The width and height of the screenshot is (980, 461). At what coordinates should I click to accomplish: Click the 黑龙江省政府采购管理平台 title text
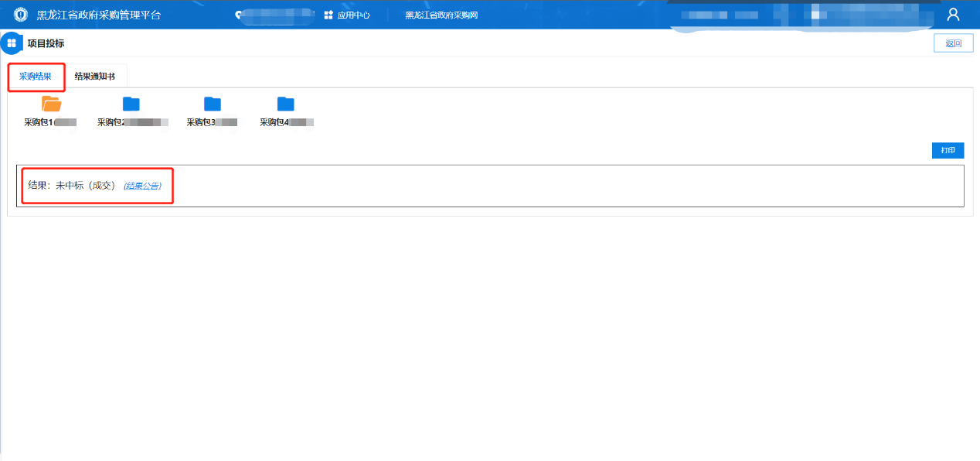tap(99, 15)
